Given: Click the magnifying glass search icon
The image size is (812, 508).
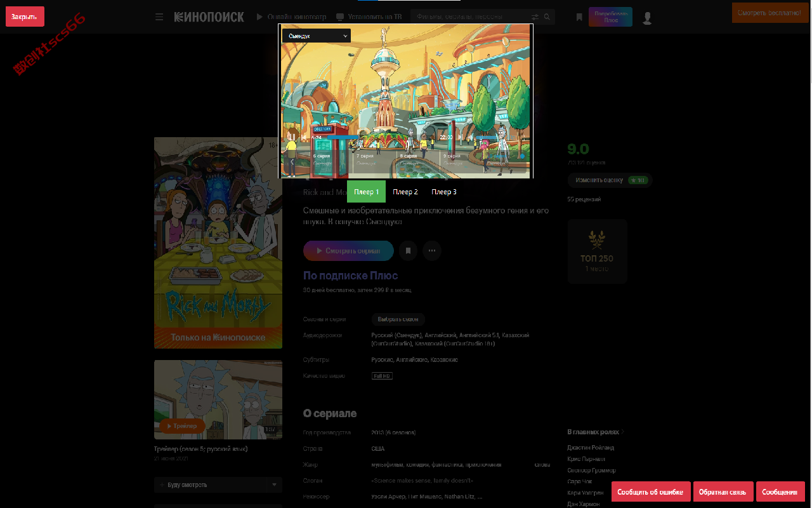Looking at the screenshot, I should pos(547,17).
